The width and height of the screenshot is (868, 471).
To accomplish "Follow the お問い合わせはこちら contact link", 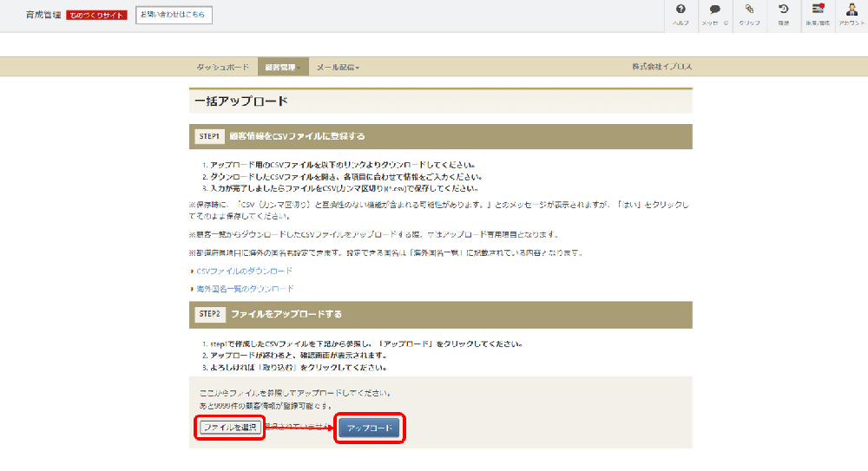I will (174, 15).
